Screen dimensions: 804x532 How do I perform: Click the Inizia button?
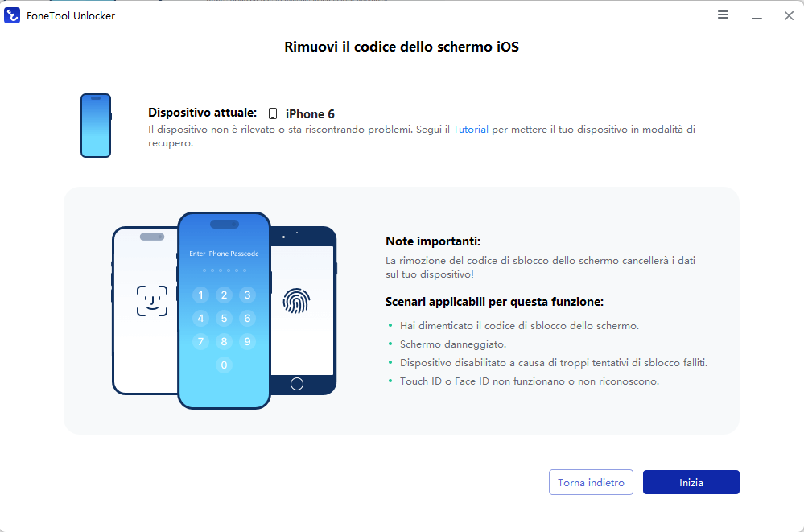point(691,482)
